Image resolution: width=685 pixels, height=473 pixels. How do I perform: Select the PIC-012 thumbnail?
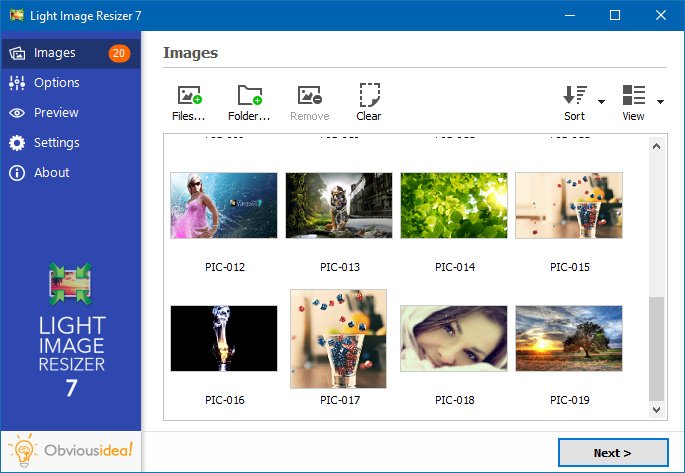[223, 205]
